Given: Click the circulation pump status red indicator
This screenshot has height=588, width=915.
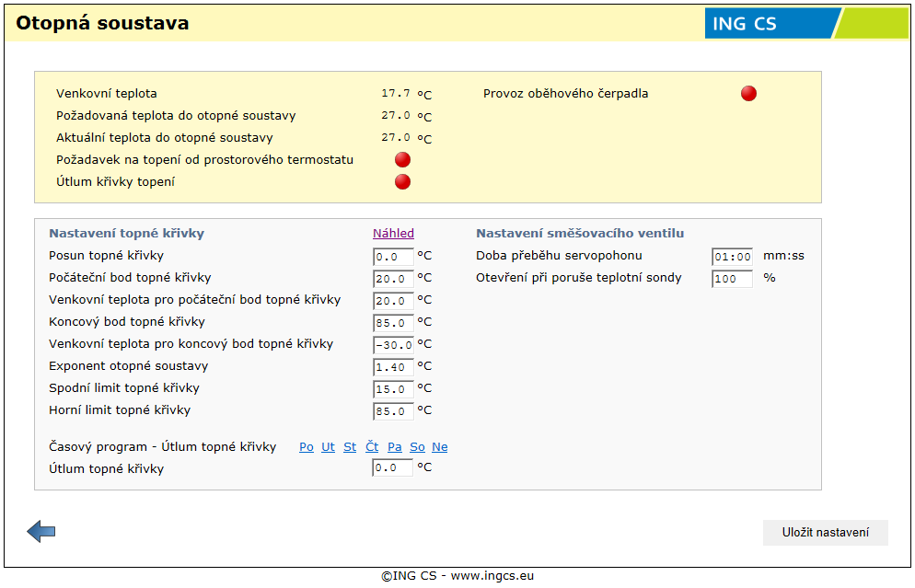Looking at the screenshot, I should pyautogui.click(x=748, y=93).
